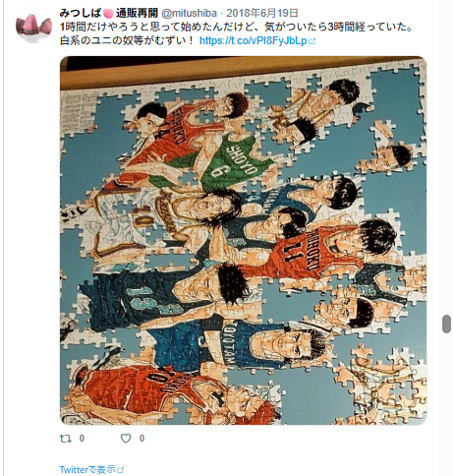Image resolution: width=453 pixels, height=476 pixels.
Task: Open the tweet date 2018年6月19日
Action: pos(262,13)
